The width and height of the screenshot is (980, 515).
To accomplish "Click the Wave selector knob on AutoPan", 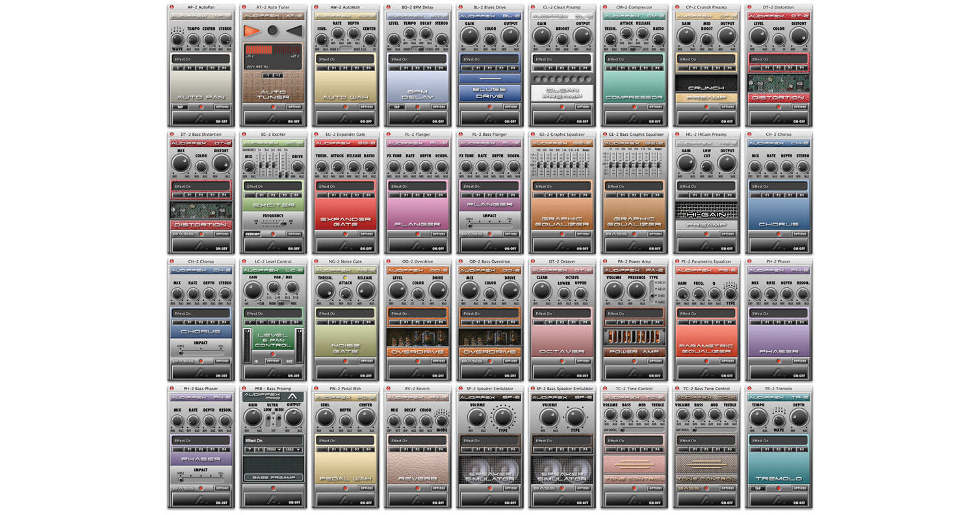I will [x=177, y=39].
